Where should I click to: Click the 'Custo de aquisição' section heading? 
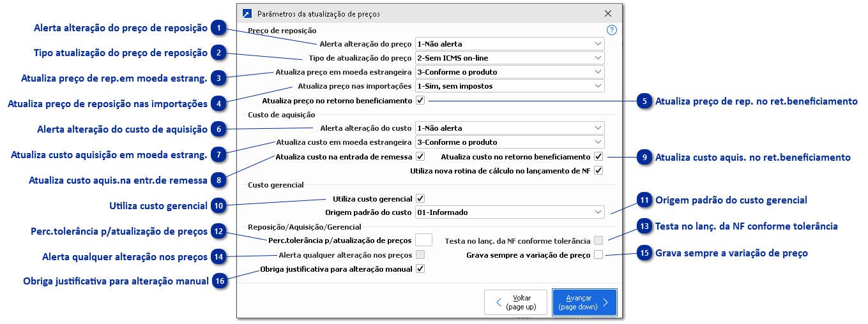(281, 114)
